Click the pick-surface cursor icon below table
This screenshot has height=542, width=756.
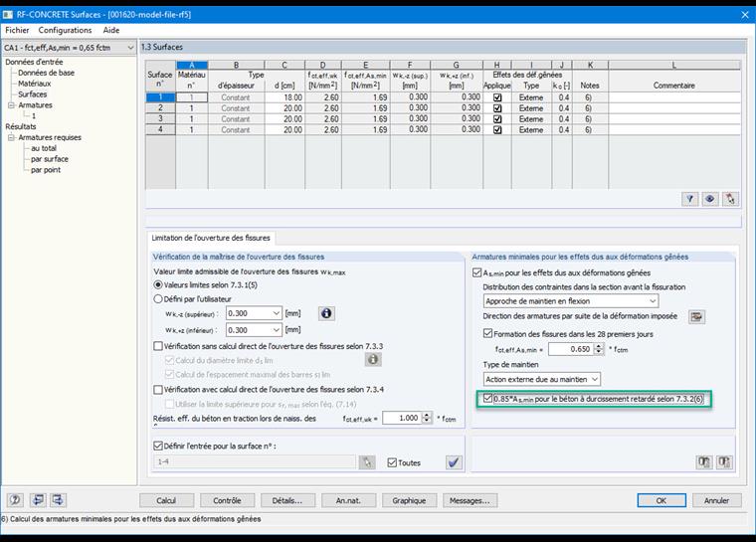[x=730, y=199]
